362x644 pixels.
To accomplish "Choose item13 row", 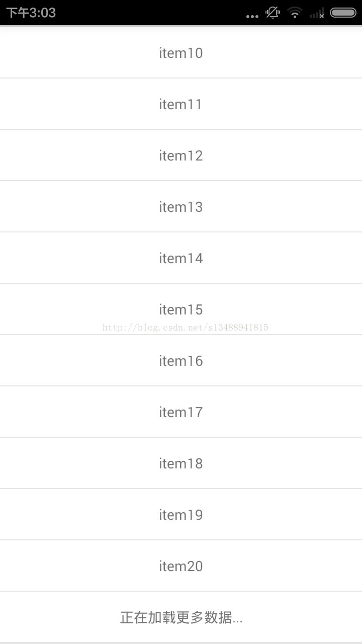I will pos(181,206).
